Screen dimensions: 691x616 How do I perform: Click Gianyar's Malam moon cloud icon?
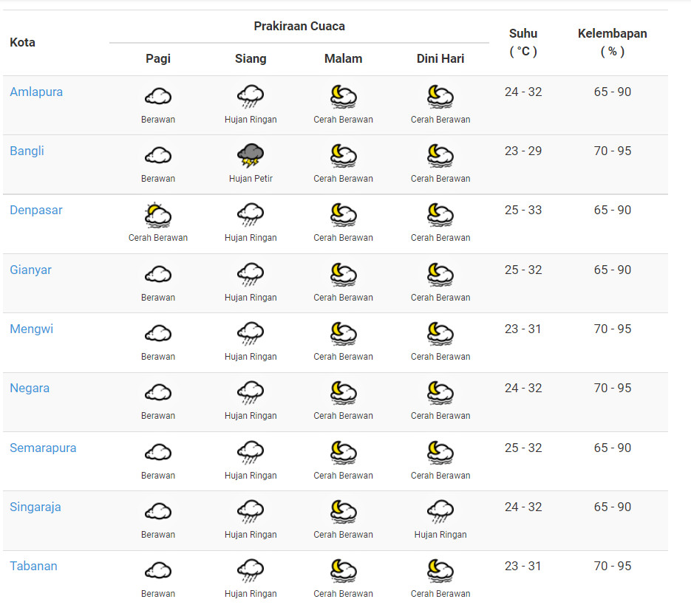click(343, 275)
